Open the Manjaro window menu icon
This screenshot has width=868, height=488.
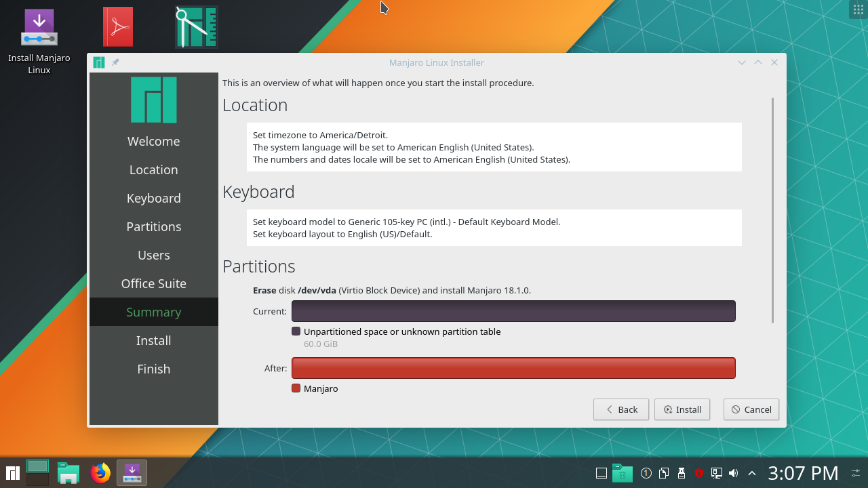[x=99, y=62]
